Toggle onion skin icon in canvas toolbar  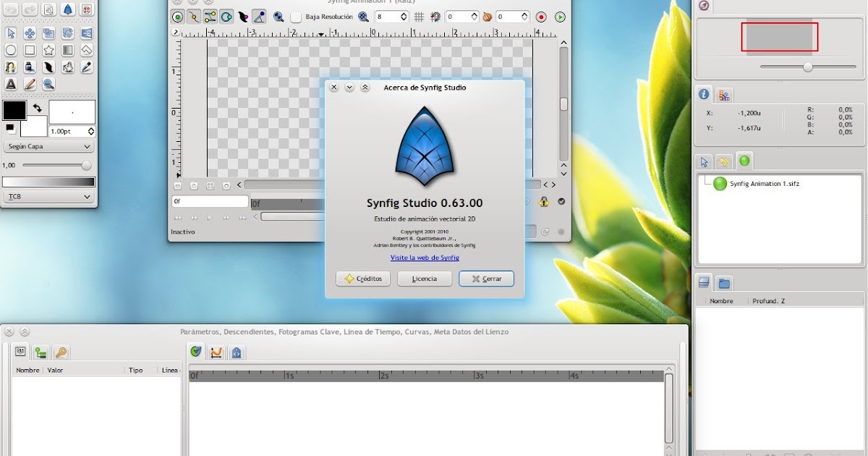tap(488, 17)
